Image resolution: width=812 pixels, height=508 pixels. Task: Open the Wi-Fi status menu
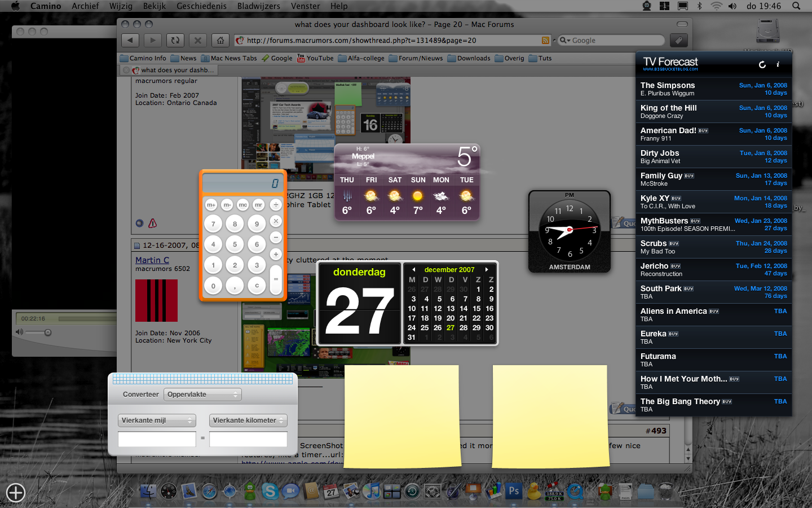(x=716, y=6)
